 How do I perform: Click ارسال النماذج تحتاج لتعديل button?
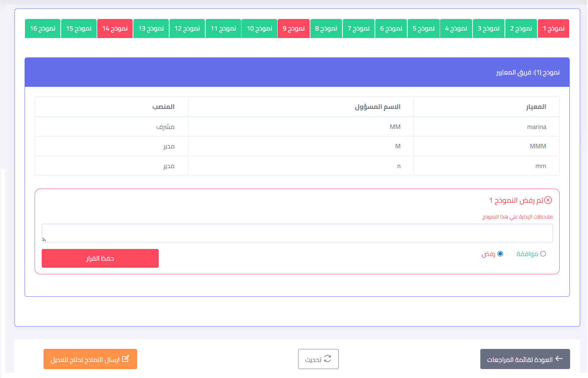90,359
